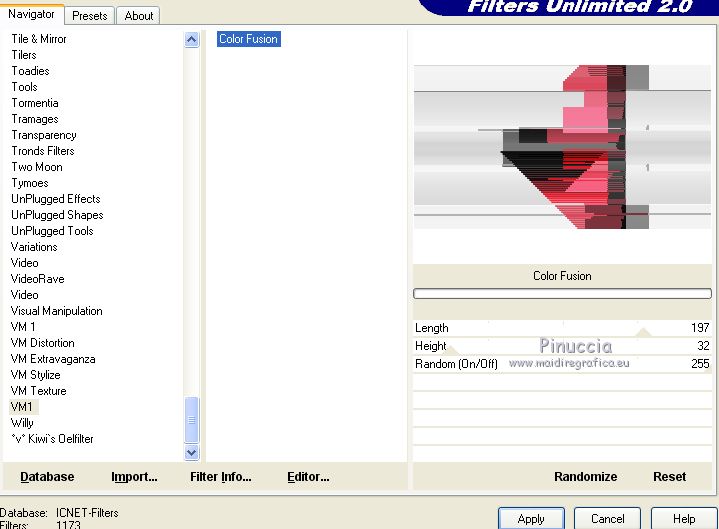Select the Tormentia category
719x529 pixels.
[x=35, y=103]
